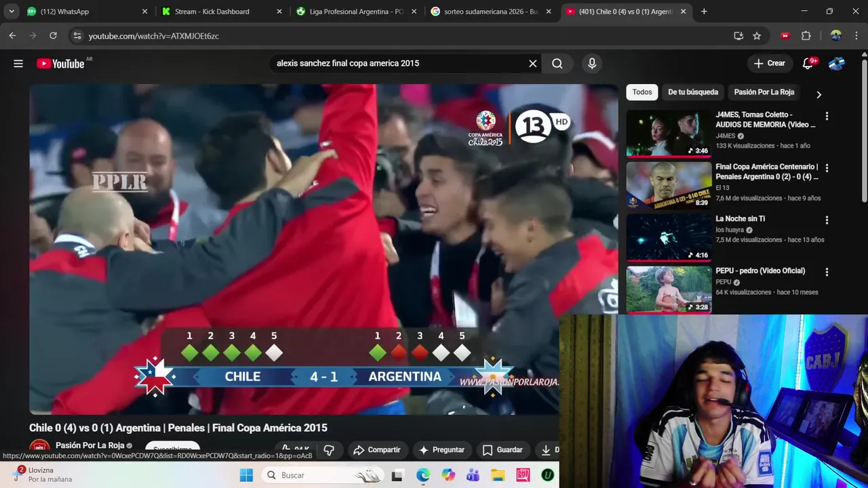Image resolution: width=868 pixels, height=488 pixels.
Task: Open Microsoft Teams from the taskbar
Action: [x=473, y=475]
